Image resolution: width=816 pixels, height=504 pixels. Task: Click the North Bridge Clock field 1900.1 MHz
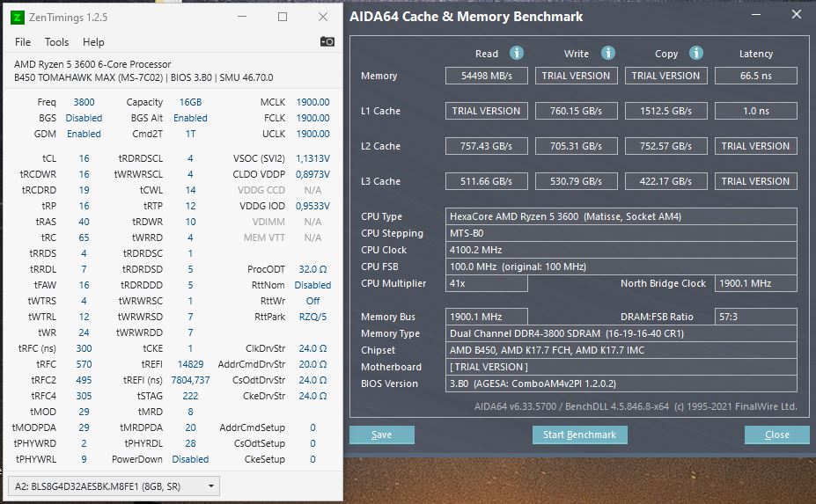tap(755, 283)
